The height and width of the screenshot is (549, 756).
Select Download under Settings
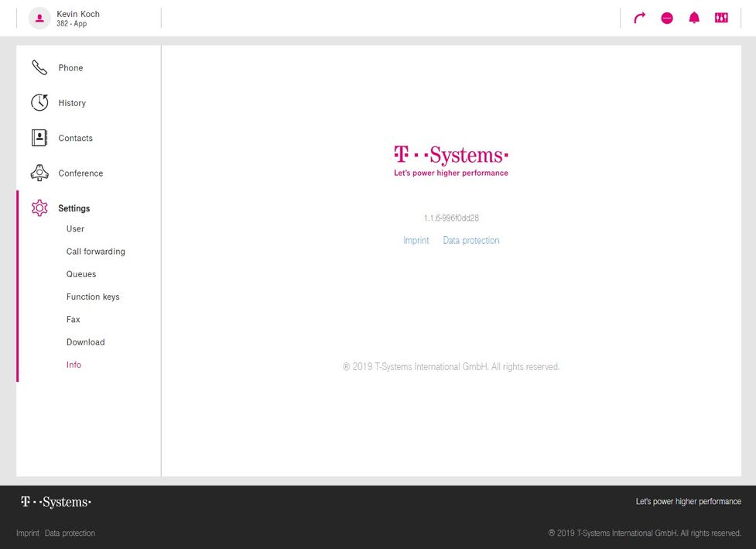pos(85,342)
